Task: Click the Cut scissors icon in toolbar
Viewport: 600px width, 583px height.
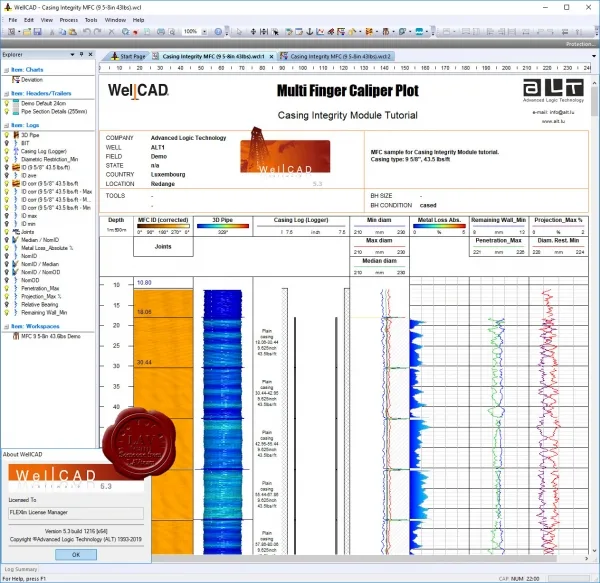Action: (x=52, y=32)
